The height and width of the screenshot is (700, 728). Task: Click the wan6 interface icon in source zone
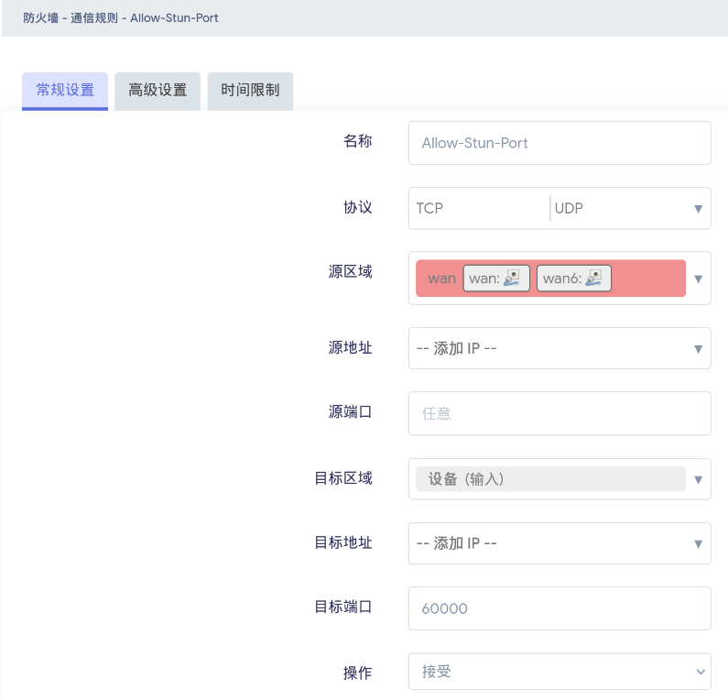pos(594,279)
